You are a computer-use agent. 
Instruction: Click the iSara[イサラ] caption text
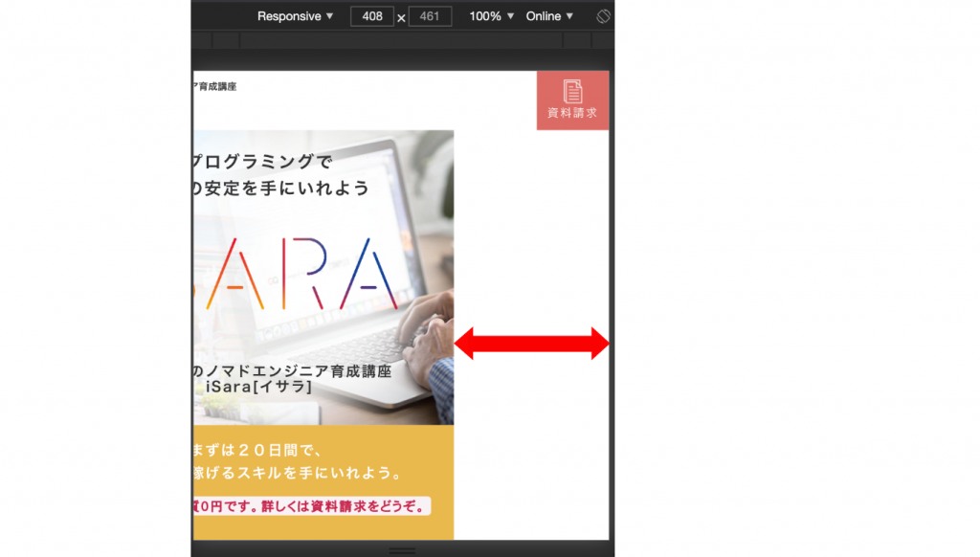(x=258, y=387)
